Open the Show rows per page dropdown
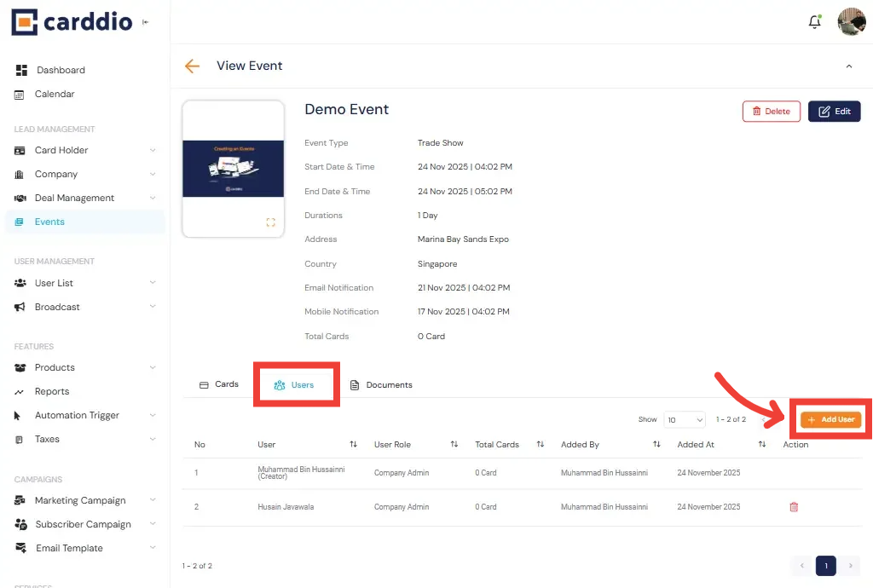The height and width of the screenshot is (588, 873). 685,419
